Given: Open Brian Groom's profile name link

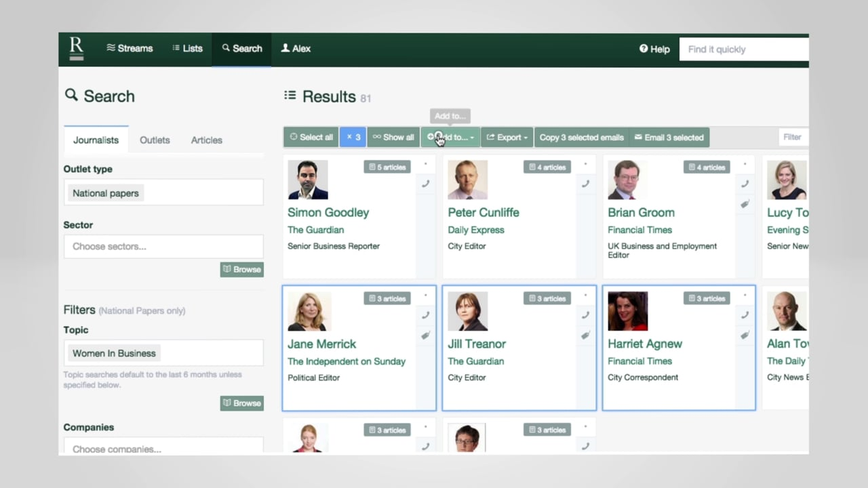Looking at the screenshot, I should click(x=641, y=212).
